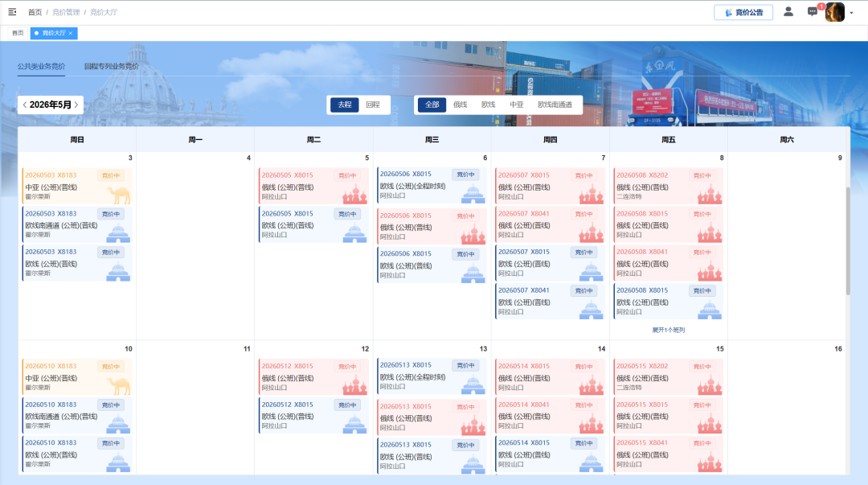This screenshot has width=868, height=485.
Task: Click the camel icon on 20260503 中亚 card
Action: click(119, 194)
